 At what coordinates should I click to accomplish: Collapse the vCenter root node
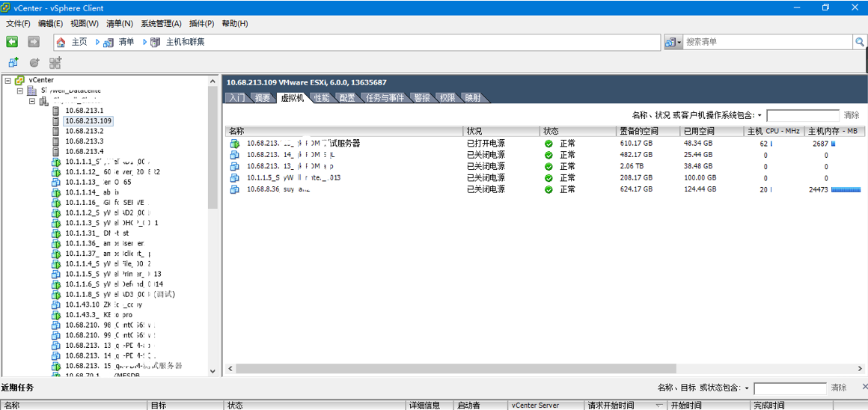pyautogui.click(x=7, y=80)
